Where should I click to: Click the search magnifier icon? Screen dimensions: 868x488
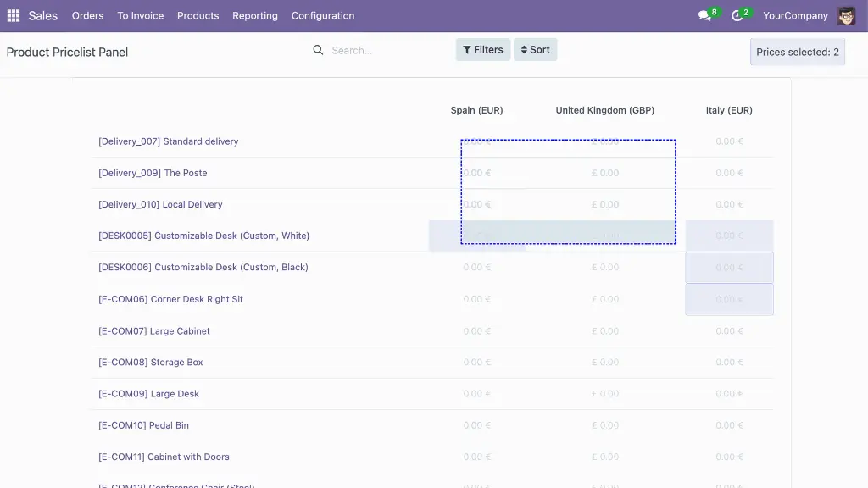319,51
